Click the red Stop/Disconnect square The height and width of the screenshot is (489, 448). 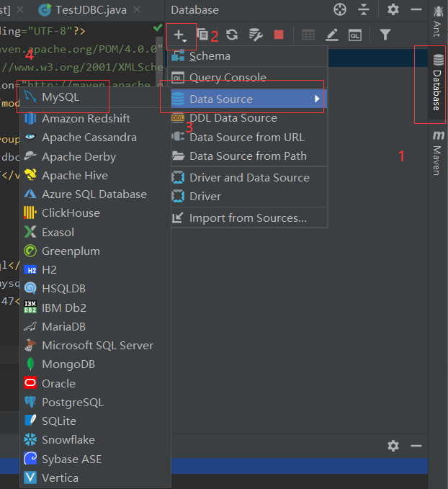pos(279,35)
